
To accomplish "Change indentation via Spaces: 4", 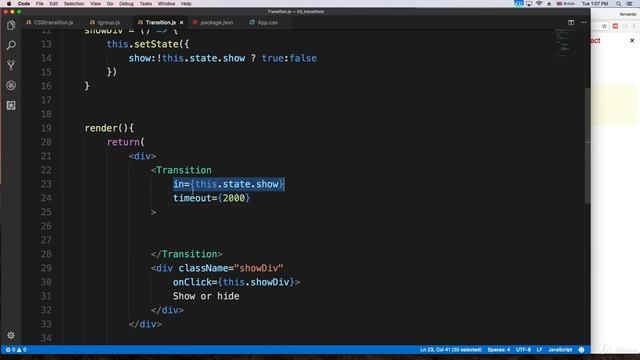I will pyautogui.click(x=499, y=350).
